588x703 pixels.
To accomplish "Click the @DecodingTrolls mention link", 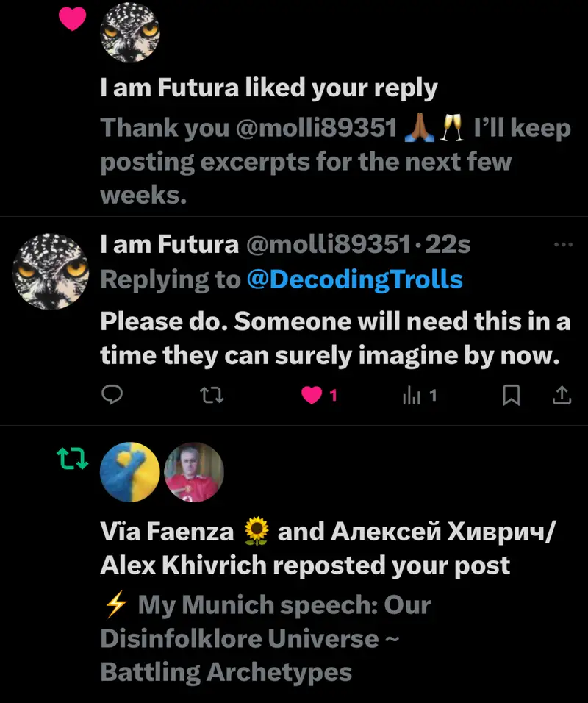I will 355,279.
